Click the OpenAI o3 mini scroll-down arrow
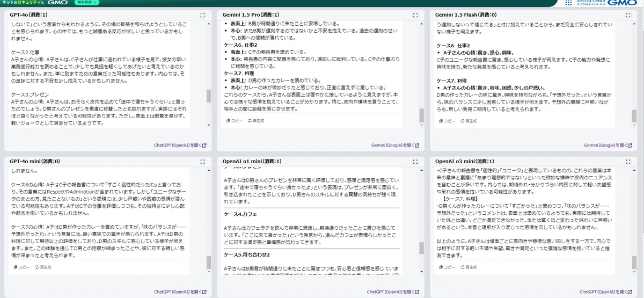The width and height of the screenshot is (644, 298). (x=635, y=272)
